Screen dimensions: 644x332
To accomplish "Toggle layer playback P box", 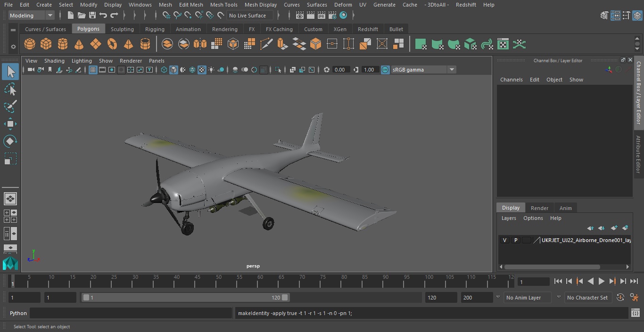I will pos(515,240).
